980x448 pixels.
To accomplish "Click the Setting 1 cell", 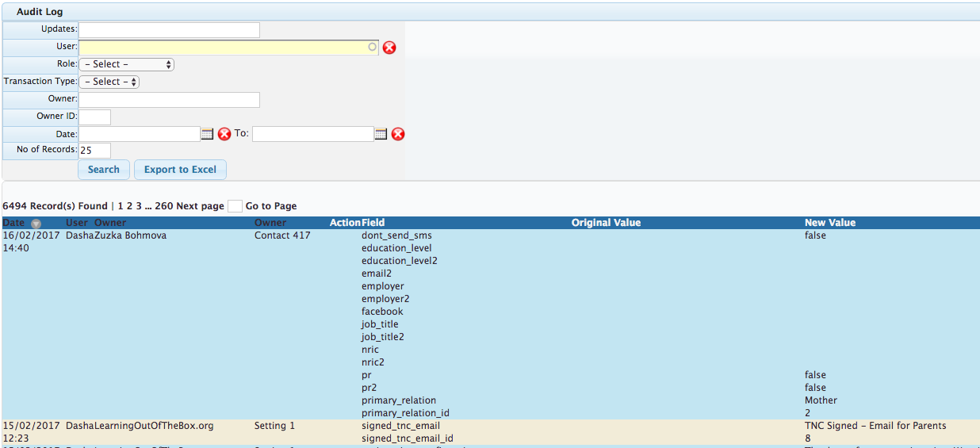I will tap(274, 426).
